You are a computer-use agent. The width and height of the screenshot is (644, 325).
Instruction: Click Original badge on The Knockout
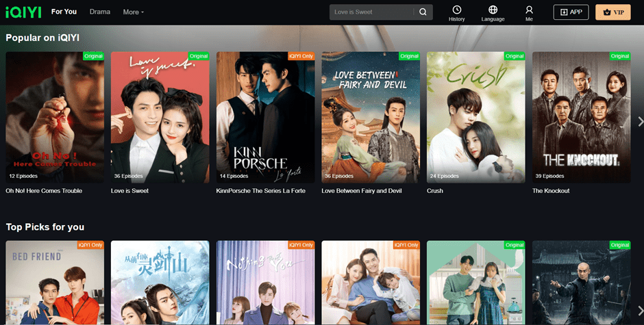620,56
